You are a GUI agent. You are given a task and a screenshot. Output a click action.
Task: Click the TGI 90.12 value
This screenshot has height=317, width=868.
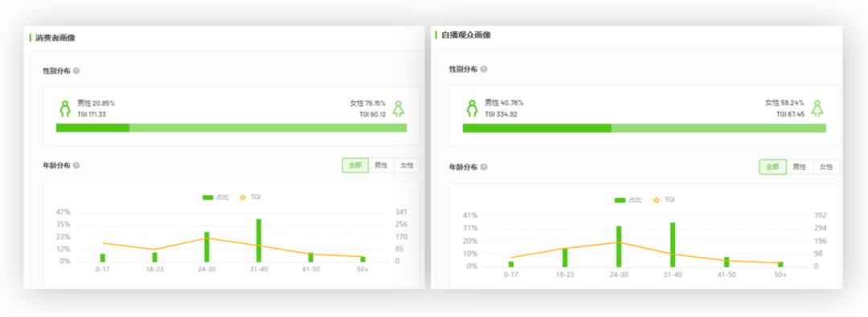tap(373, 114)
